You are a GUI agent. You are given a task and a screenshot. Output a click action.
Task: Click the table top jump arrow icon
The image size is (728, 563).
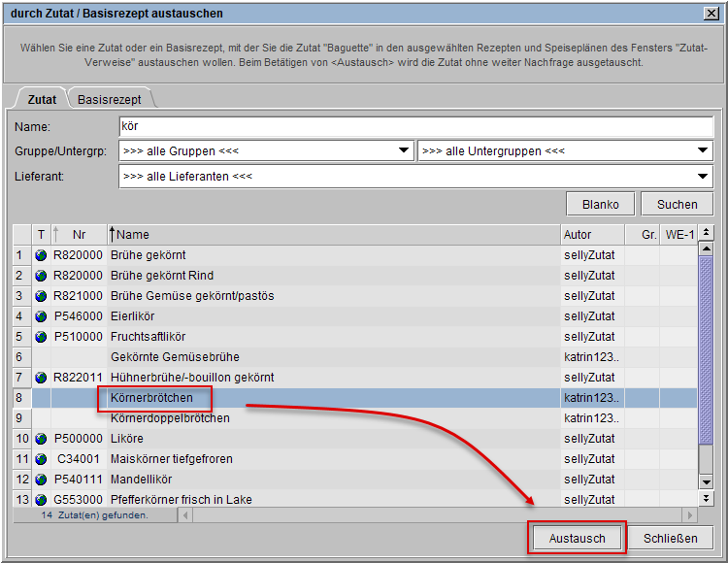point(706,232)
